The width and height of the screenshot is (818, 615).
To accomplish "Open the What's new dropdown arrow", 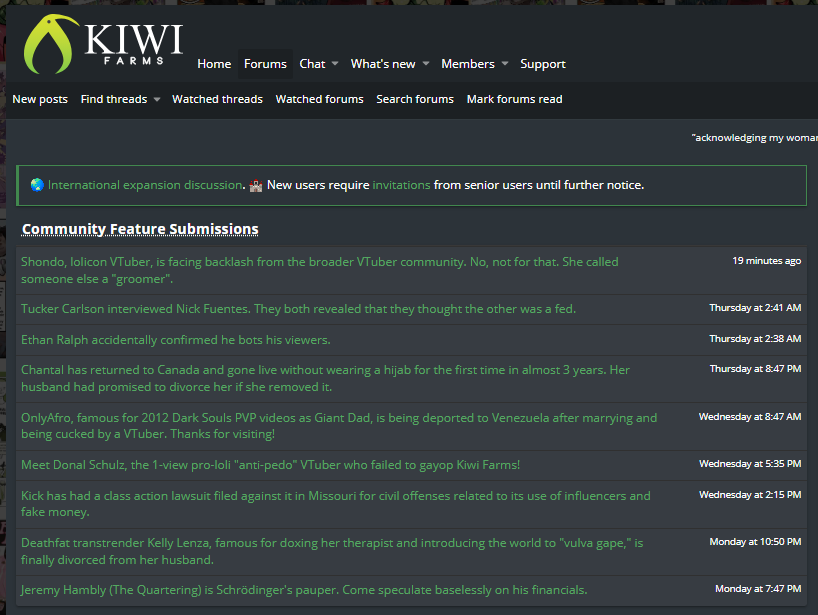I will pos(426,64).
